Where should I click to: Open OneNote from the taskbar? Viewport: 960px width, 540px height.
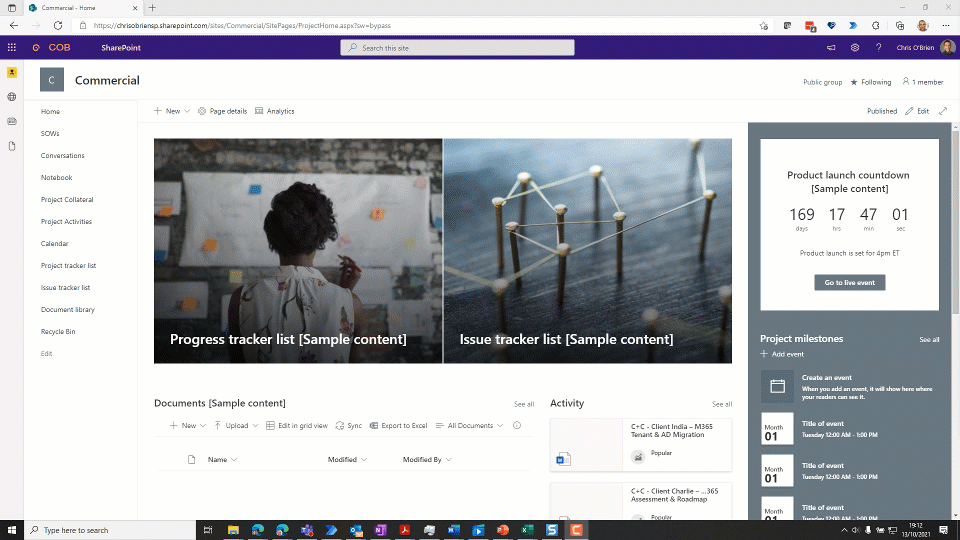coord(380,530)
